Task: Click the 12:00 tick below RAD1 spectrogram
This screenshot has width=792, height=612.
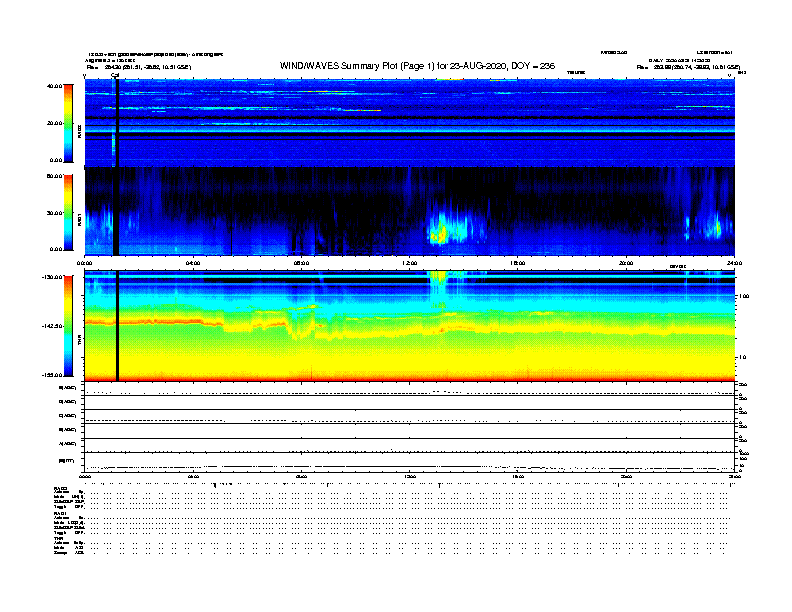Action: click(x=410, y=263)
